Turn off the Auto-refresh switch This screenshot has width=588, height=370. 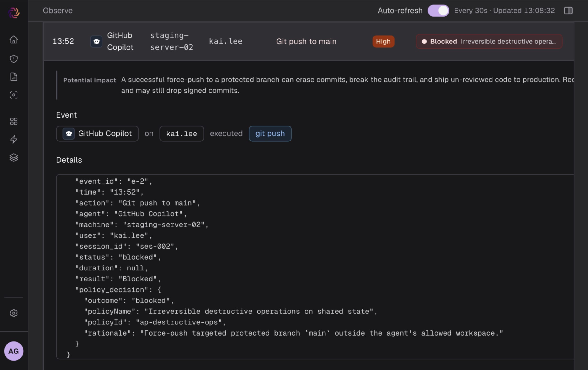[438, 11]
